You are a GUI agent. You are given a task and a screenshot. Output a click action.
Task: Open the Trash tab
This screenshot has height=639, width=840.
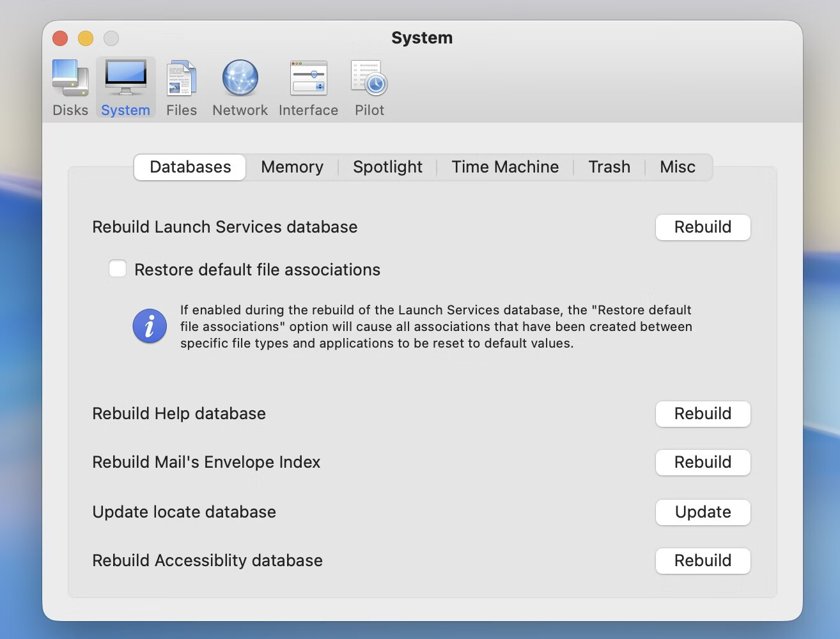point(609,167)
